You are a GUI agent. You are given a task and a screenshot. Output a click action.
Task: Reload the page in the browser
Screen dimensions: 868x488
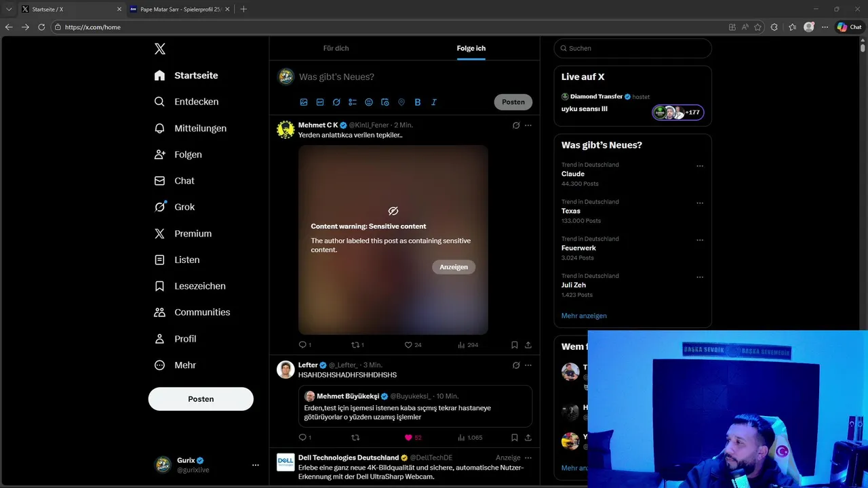click(41, 27)
